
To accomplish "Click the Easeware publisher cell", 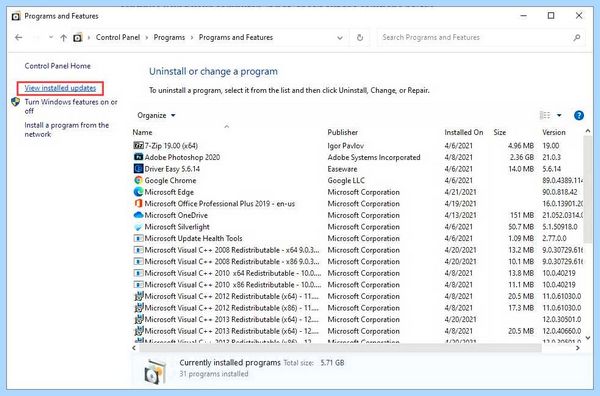I will pyautogui.click(x=342, y=169).
